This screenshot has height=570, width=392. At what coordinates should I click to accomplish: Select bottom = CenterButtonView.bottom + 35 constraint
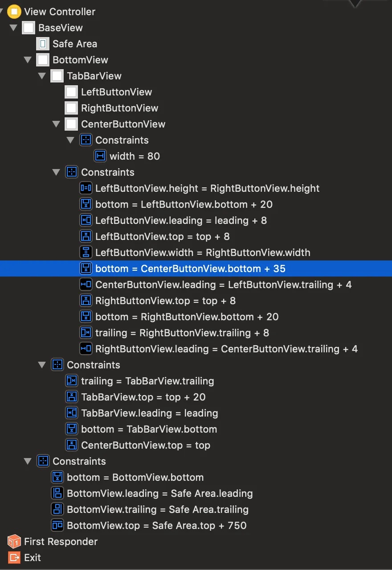tap(190, 268)
